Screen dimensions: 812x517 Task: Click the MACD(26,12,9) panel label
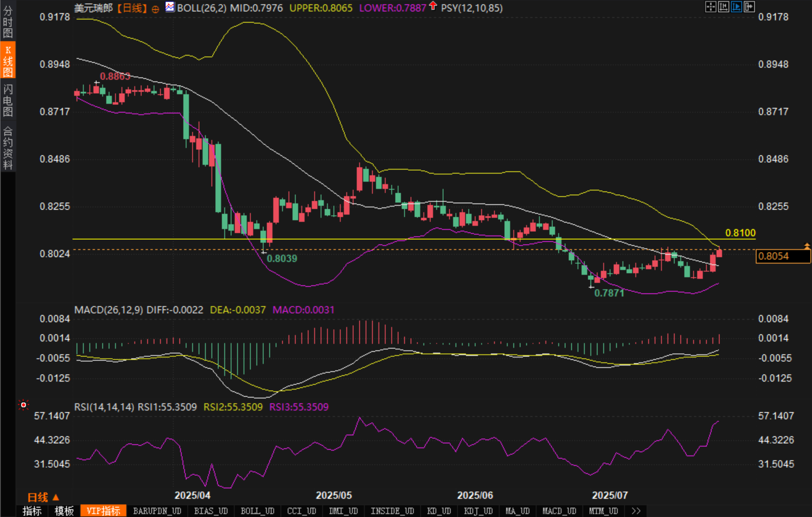pos(109,310)
